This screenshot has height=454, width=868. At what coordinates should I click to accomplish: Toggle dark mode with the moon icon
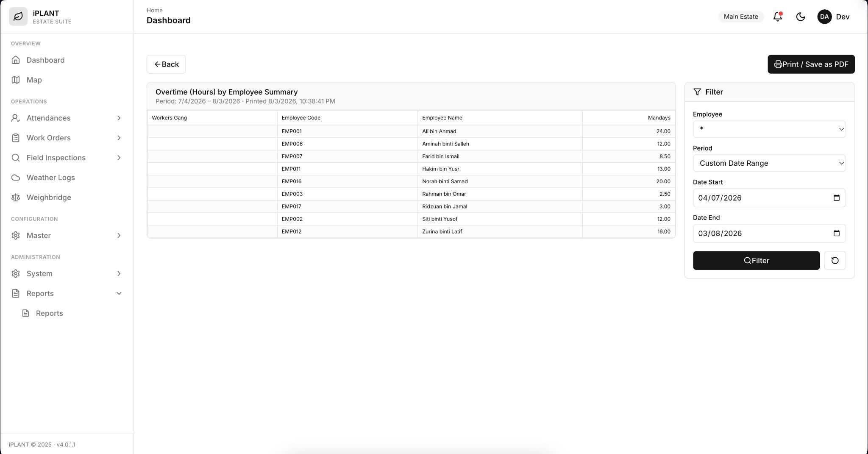click(x=801, y=17)
